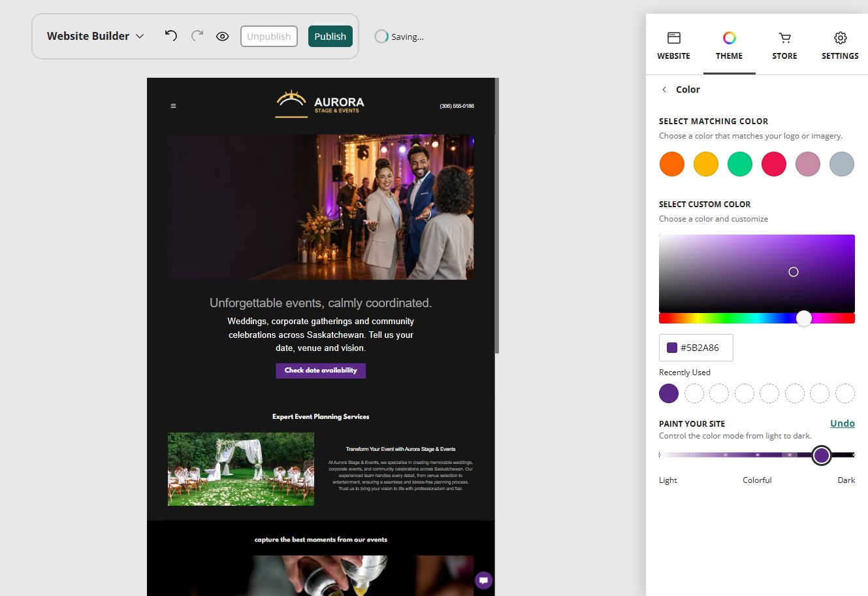Image resolution: width=868 pixels, height=596 pixels.
Task: Select the orange matching color swatch
Action: 672,164
